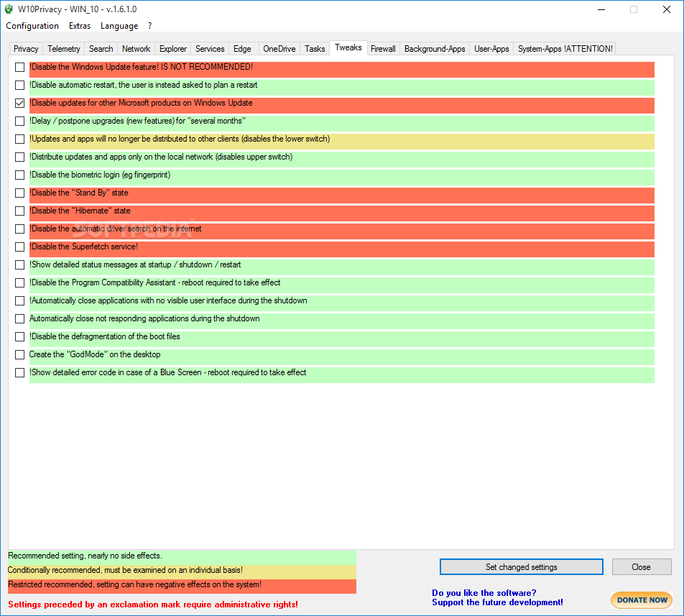Switch to the OneDrive tab

[x=279, y=49]
